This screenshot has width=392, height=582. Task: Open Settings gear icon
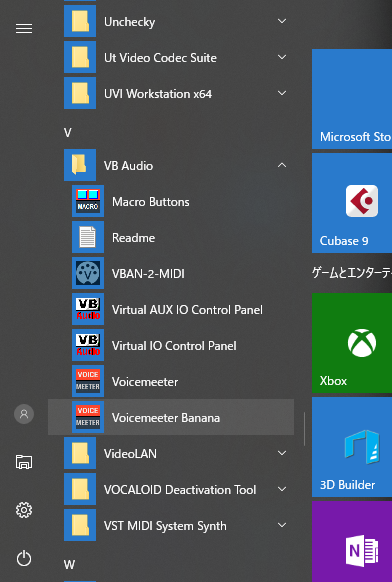(x=24, y=510)
